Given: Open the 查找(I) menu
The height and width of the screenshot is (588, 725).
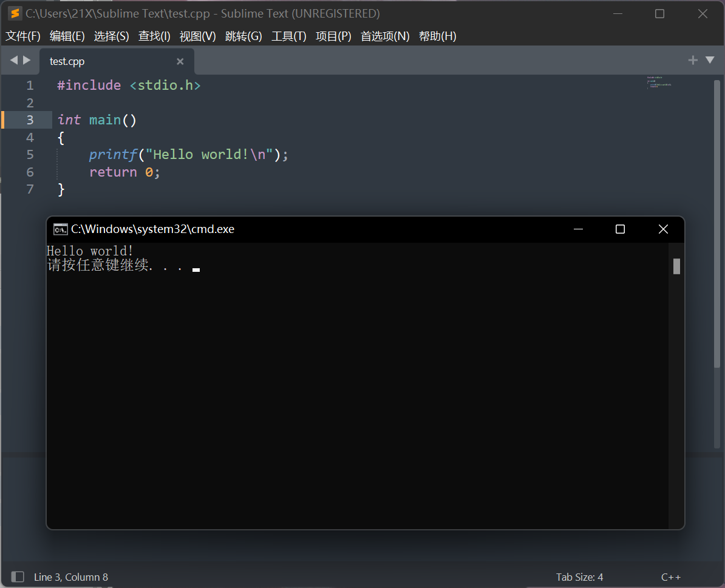Looking at the screenshot, I should tap(154, 36).
